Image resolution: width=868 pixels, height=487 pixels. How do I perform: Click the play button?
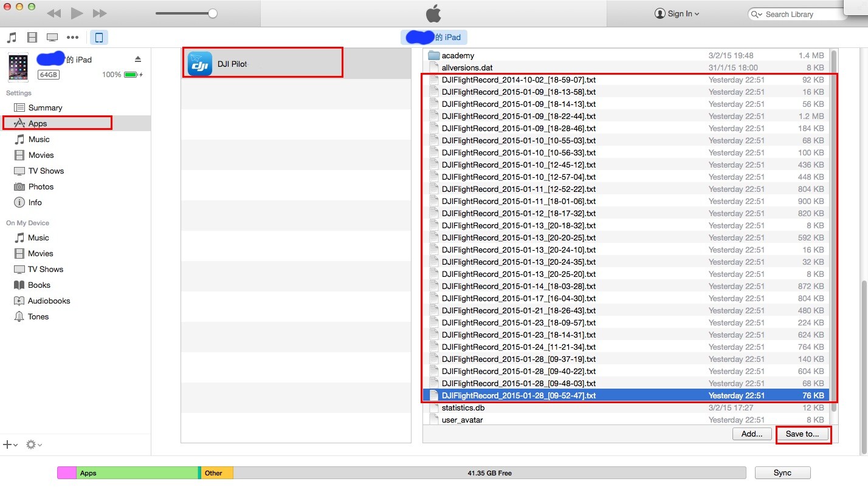point(77,13)
